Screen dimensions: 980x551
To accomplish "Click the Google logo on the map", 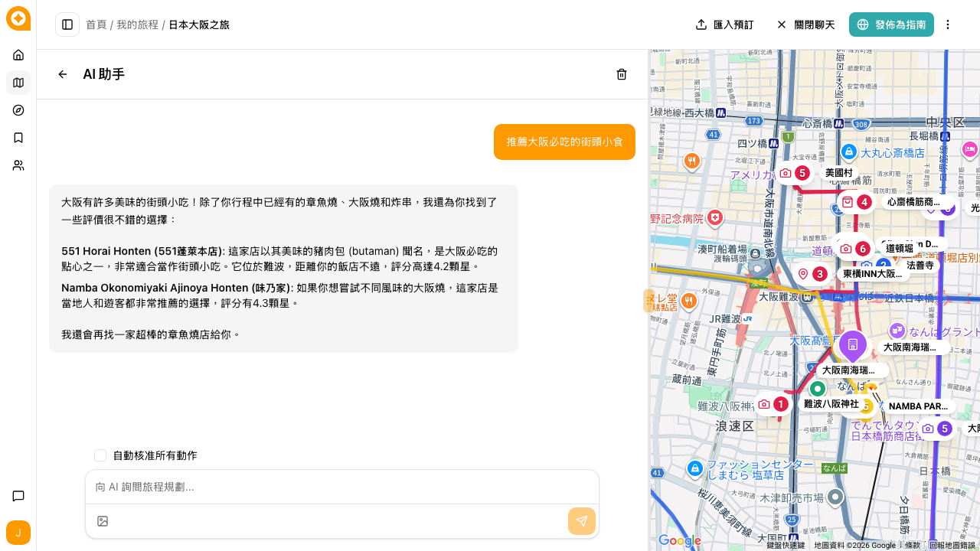I will [x=679, y=541].
